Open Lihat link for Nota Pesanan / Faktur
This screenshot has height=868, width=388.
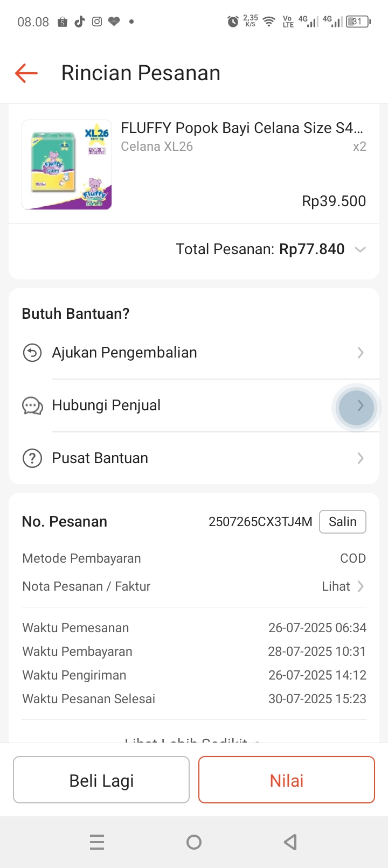pos(336,586)
